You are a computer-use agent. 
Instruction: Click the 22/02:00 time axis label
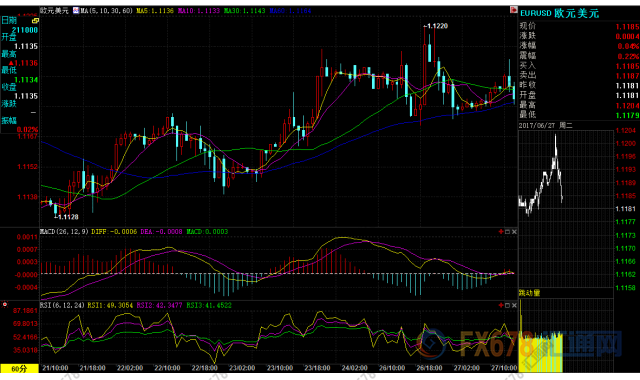pyautogui.click(x=130, y=368)
